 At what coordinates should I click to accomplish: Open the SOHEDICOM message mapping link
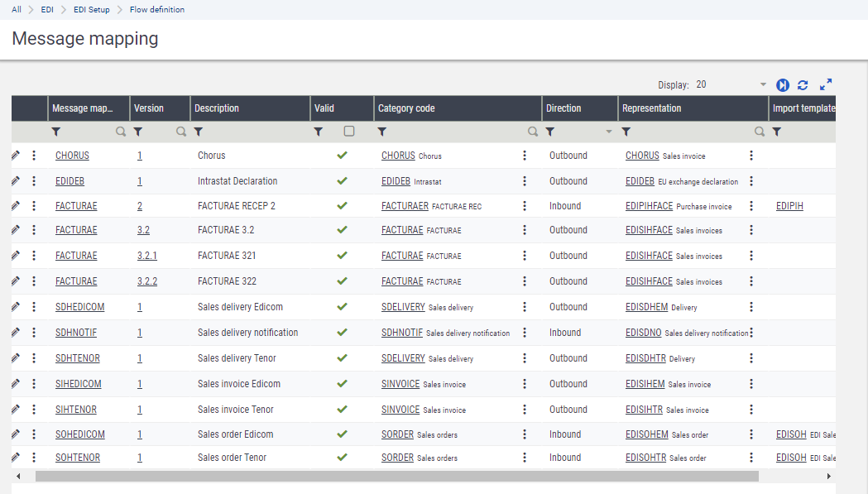point(79,434)
